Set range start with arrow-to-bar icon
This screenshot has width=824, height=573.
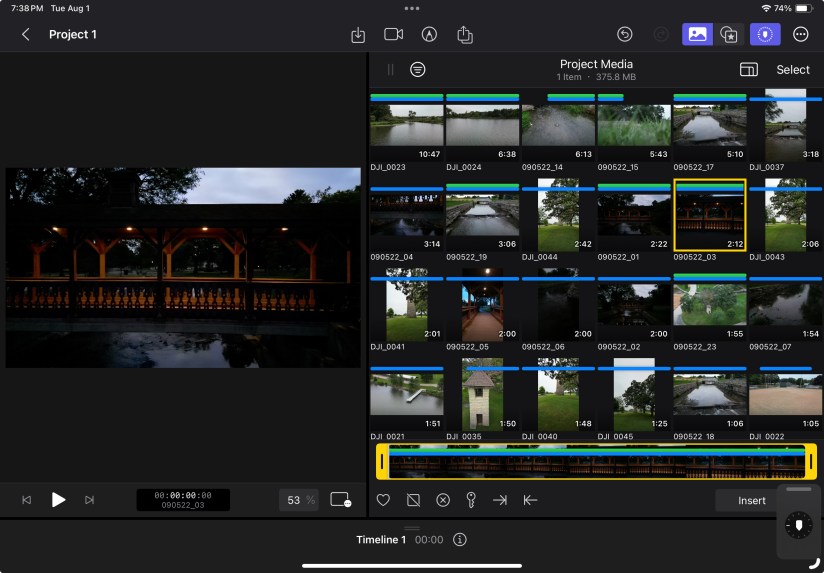pos(499,500)
